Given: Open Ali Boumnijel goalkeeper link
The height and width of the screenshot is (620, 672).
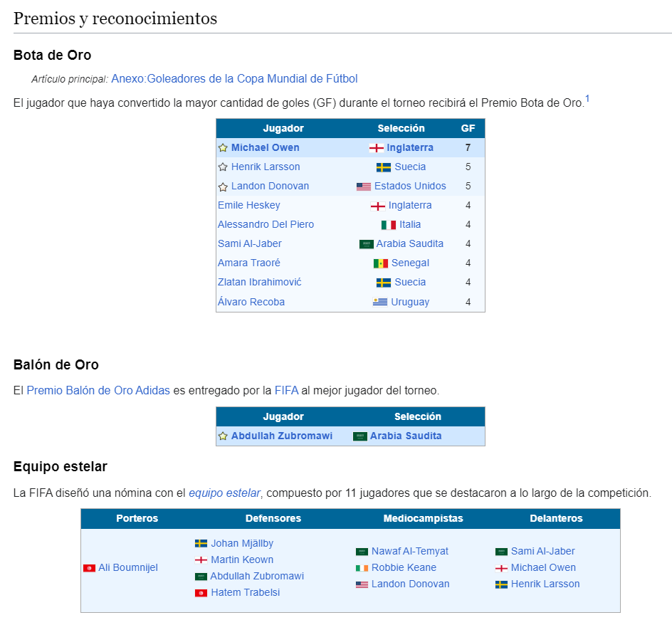Looking at the screenshot, I should pyautogui.click(x=128, y=567).
